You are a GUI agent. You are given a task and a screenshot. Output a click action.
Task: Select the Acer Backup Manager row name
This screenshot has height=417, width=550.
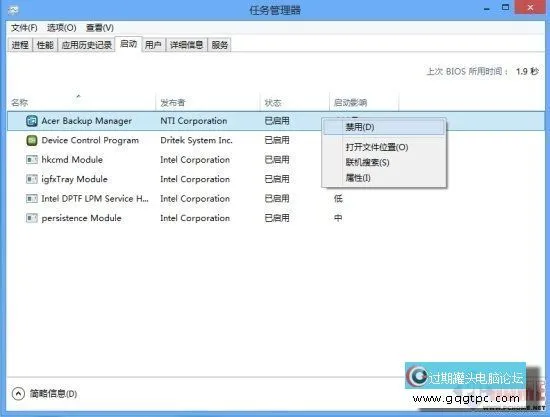click(86, 121)
